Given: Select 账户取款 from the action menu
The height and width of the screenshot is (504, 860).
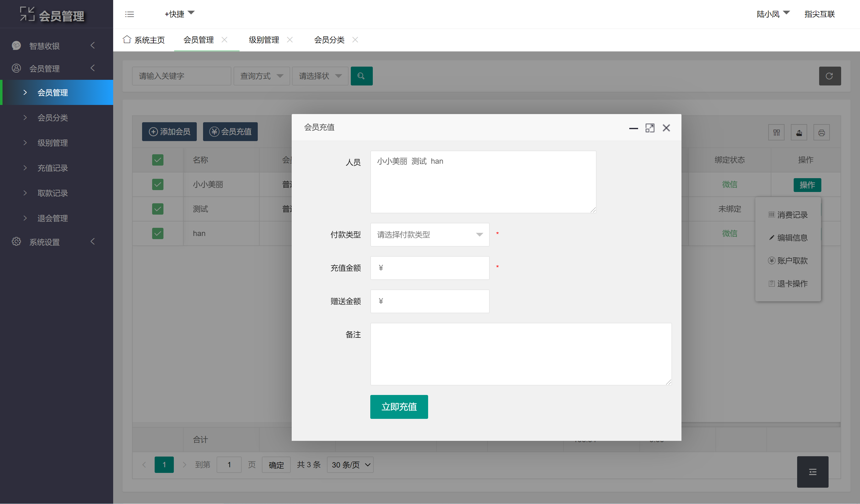Looking at the screenshot, I should coord(788,260).
